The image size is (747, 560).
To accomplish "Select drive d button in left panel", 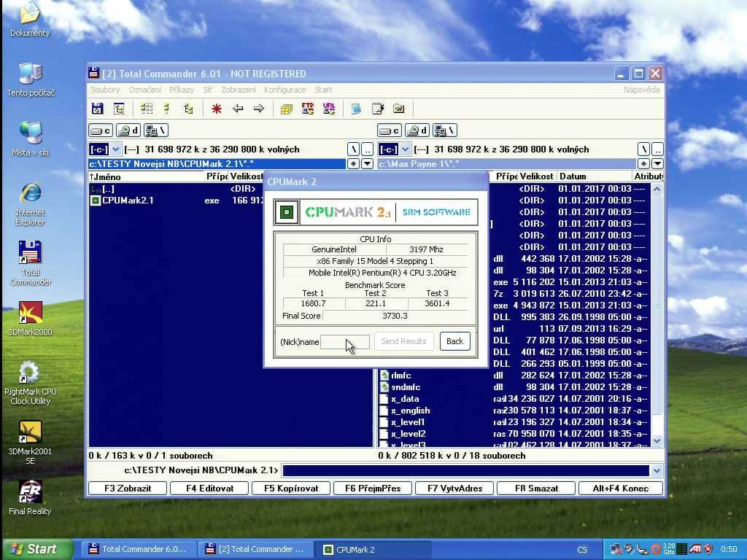I will point(128,130).
